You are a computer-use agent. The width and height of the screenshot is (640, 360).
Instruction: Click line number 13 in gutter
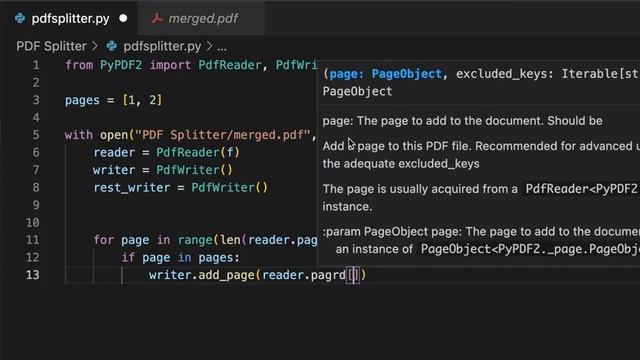point(33,275)
